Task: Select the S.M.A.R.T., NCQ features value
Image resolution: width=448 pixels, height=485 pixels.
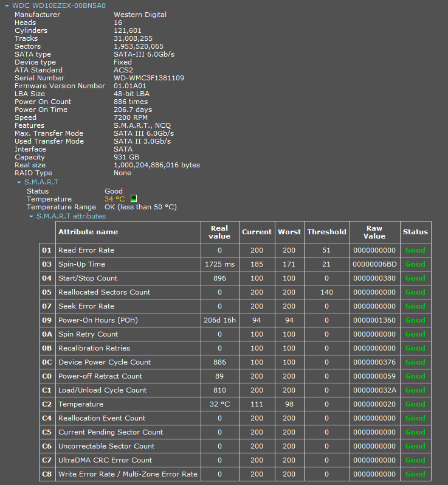Action: tap(142, 125)
